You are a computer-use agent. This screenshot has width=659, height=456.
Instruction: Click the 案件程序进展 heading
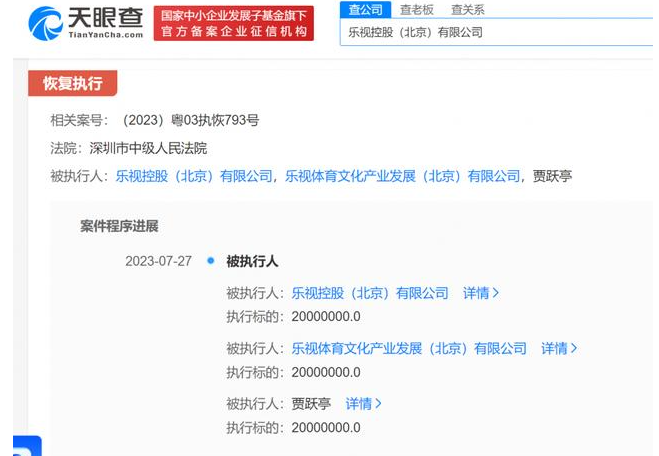(x=119, y=226)
